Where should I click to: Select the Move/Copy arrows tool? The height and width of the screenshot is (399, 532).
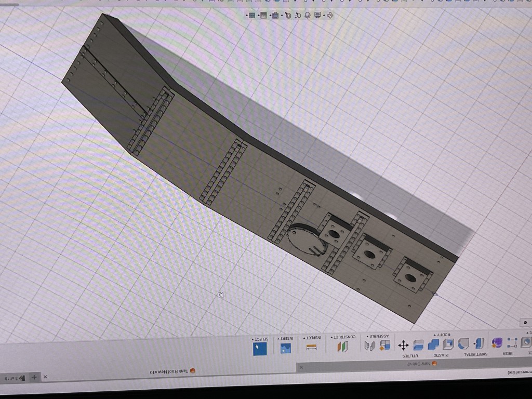pyautogui.click(x=403, y=345)
